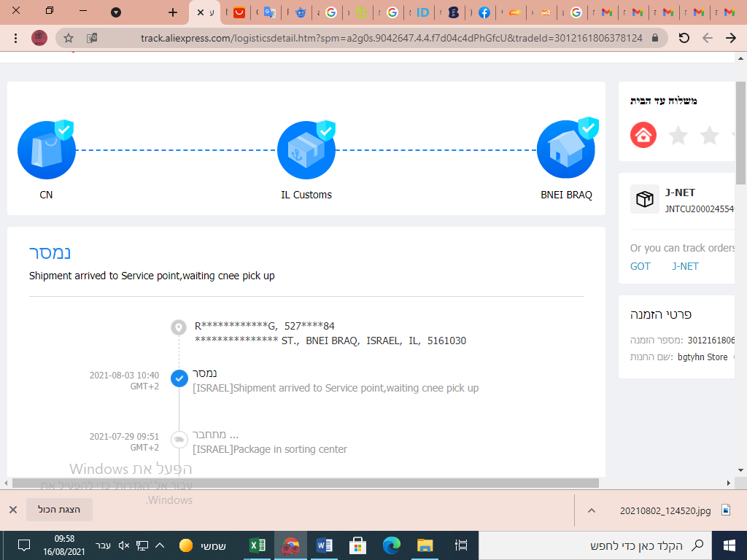Click the vertical scrollbar down arrow

pos(740,470)
